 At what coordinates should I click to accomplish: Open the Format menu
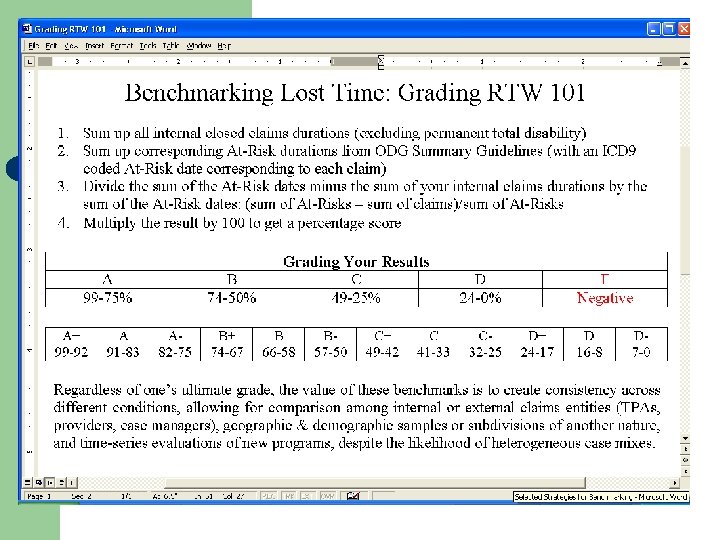coord(122,45)
